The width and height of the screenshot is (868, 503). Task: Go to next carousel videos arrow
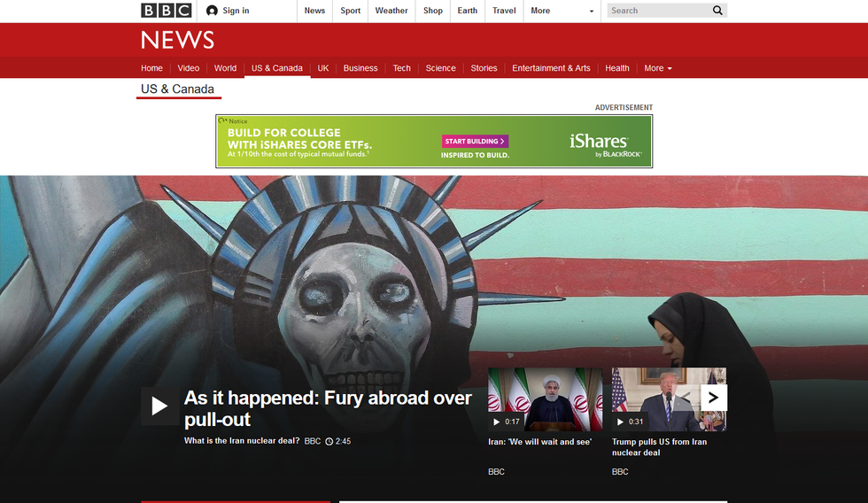[714, 398]
